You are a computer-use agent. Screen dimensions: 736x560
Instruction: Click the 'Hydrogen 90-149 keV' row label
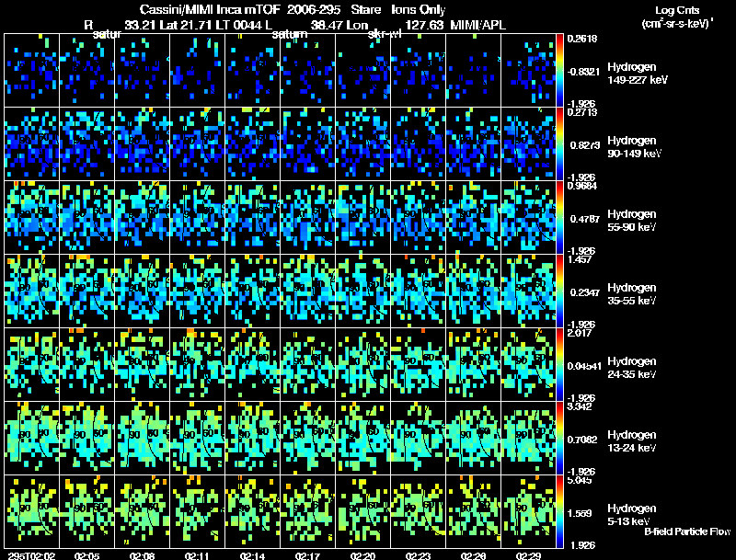click(635, 147)
